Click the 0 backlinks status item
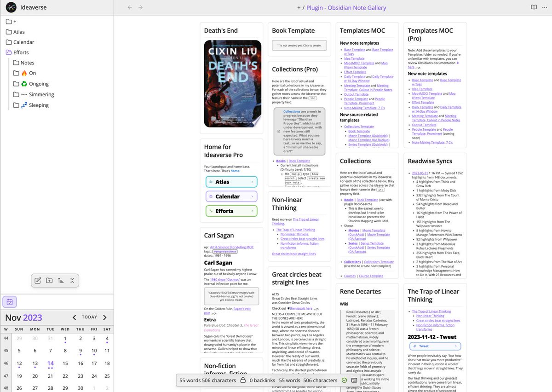The width and height of the screenshot is (552, 392). pyautogui.click(x=262, y=380)
